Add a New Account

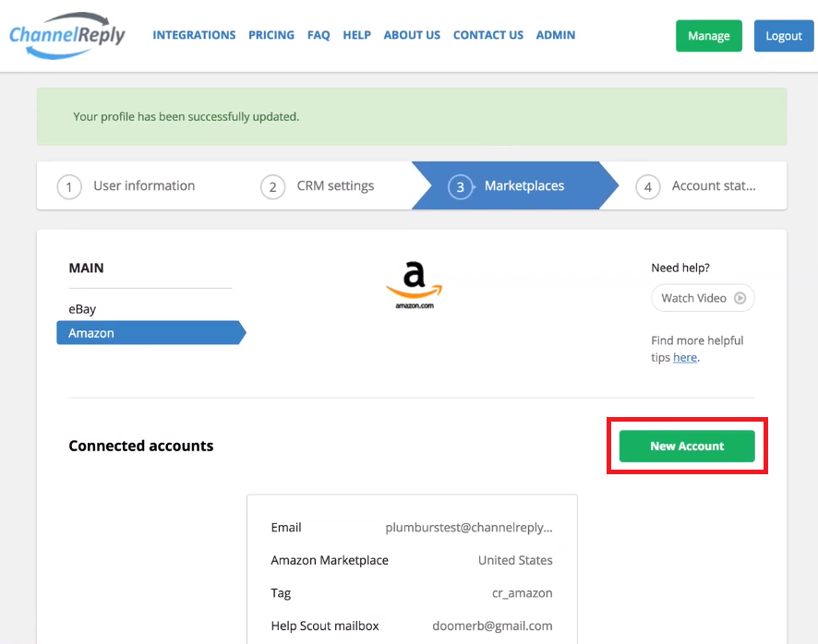[x=687, y=446]
